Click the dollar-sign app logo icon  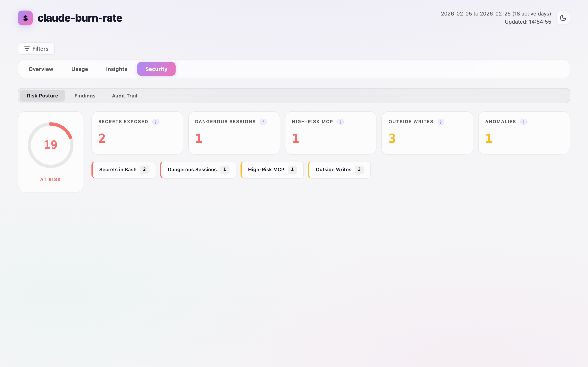coord(25,18)
